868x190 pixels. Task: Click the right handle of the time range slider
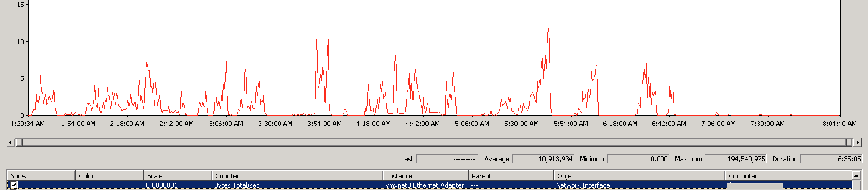coord(849,142)
